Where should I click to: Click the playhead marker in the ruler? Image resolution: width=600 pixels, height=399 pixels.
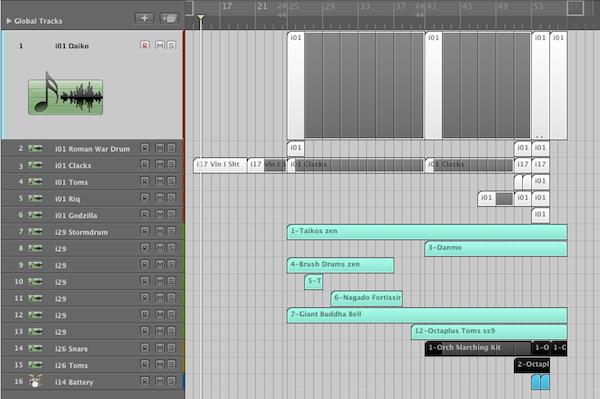pyautogui.click(x=201, y=17)
